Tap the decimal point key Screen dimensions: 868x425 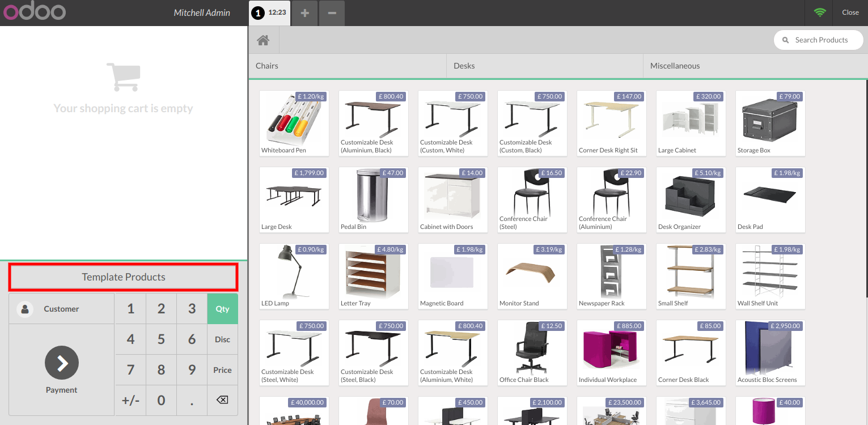pyautogui.click(x=192, y=400)
